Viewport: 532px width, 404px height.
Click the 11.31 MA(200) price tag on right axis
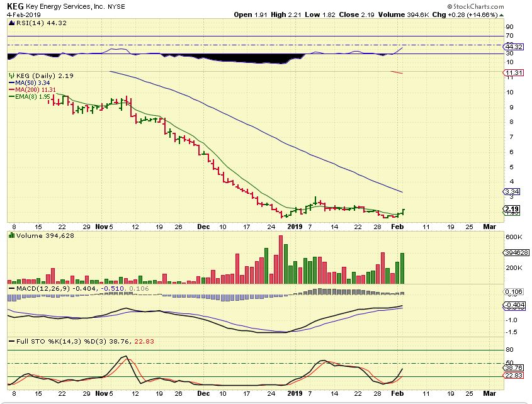pyautogui.click(x=513, y=73)
